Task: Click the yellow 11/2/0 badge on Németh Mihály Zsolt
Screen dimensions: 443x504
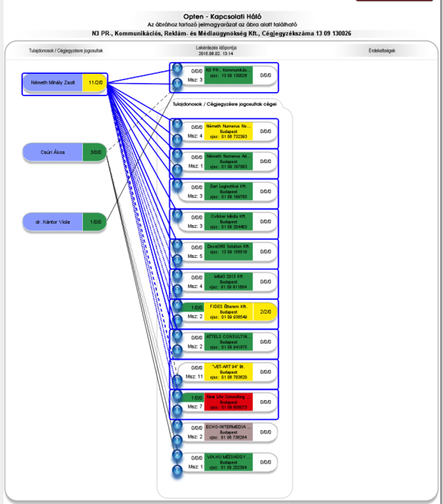Action: (x=94, y=83)
